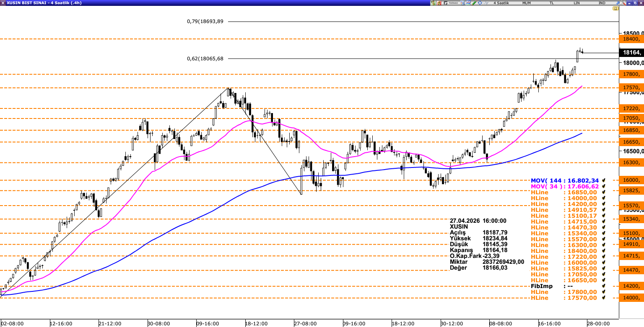The width and height of the screenshot is (644, 327).
Task: Open the 4 Saatlik timeframe selector
Action: click(501, 3)
